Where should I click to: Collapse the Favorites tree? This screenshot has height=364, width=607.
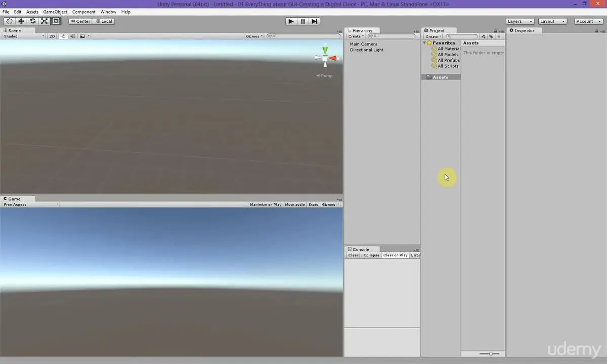pos(424,43)
